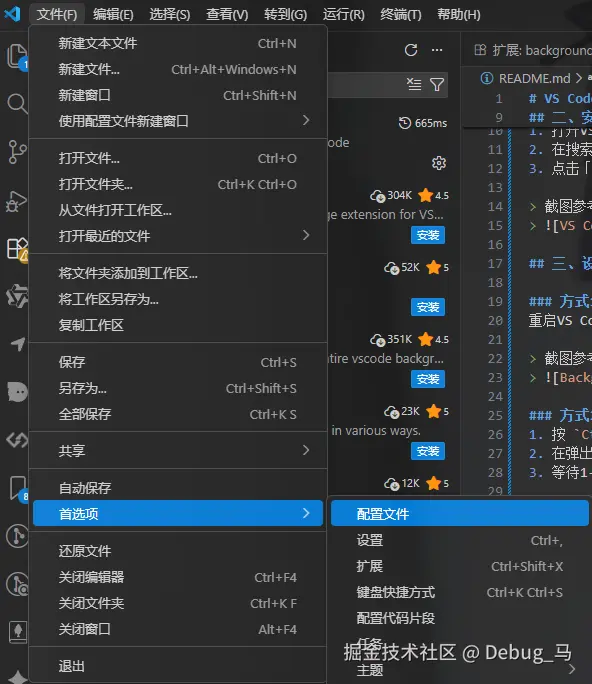
Task: Toggle 自动保存 menu option
Action: 178,488
